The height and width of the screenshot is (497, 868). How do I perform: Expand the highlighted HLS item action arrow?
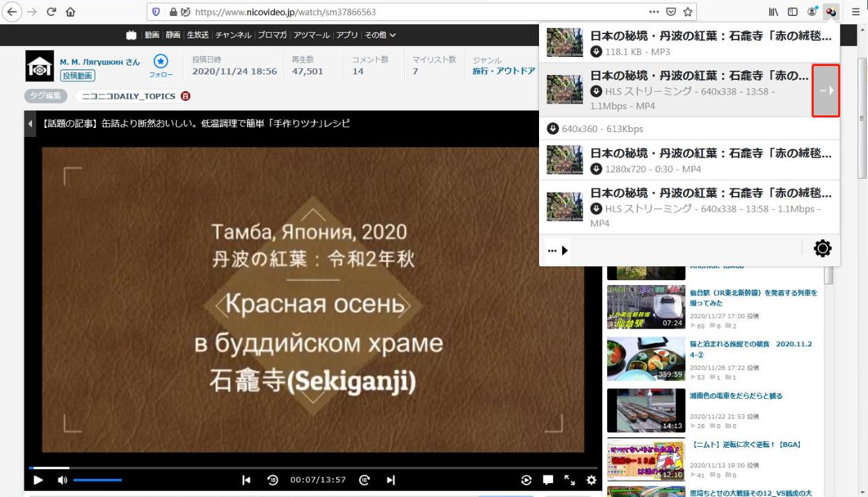(x=826, y=90)
